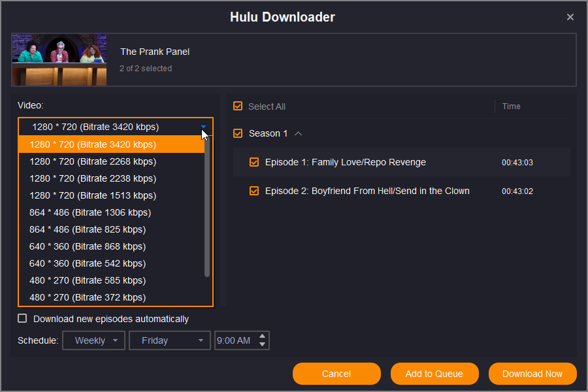Choose 864 * 486 Bitrate 1306 kbps
This screenshot has height=392, width=588.
click(x=111, y=212)
